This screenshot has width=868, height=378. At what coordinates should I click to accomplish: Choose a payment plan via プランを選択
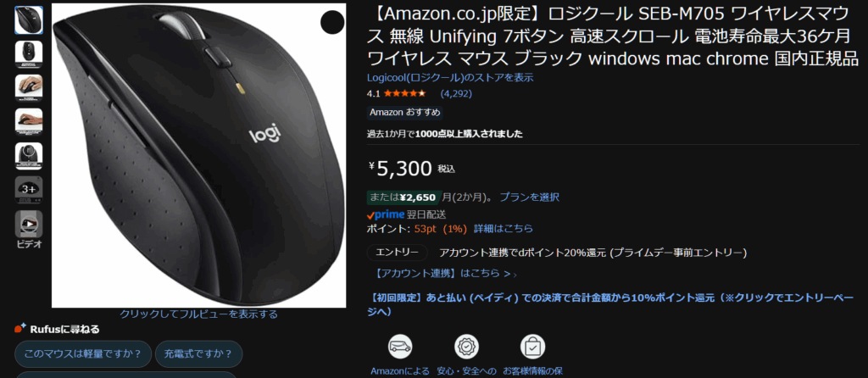pos(529,197)
